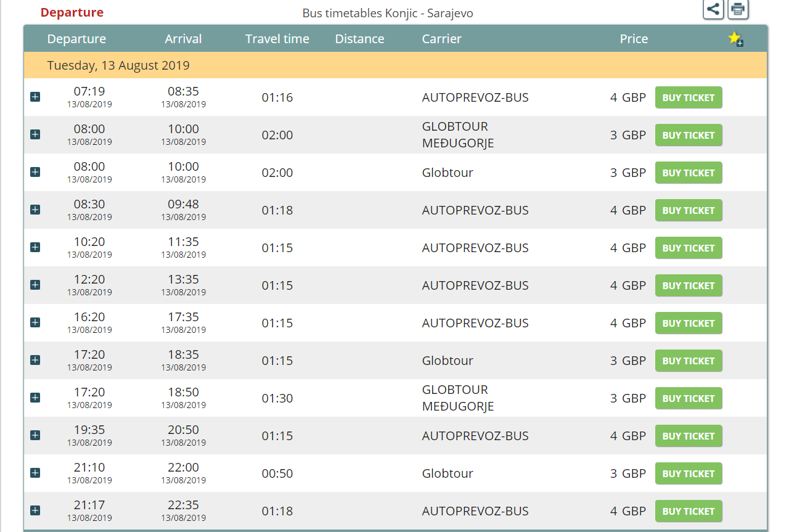This screenshot has height=532, width=789.
Task: Open details for the 12:20 departure
Action: coord(35,285)
